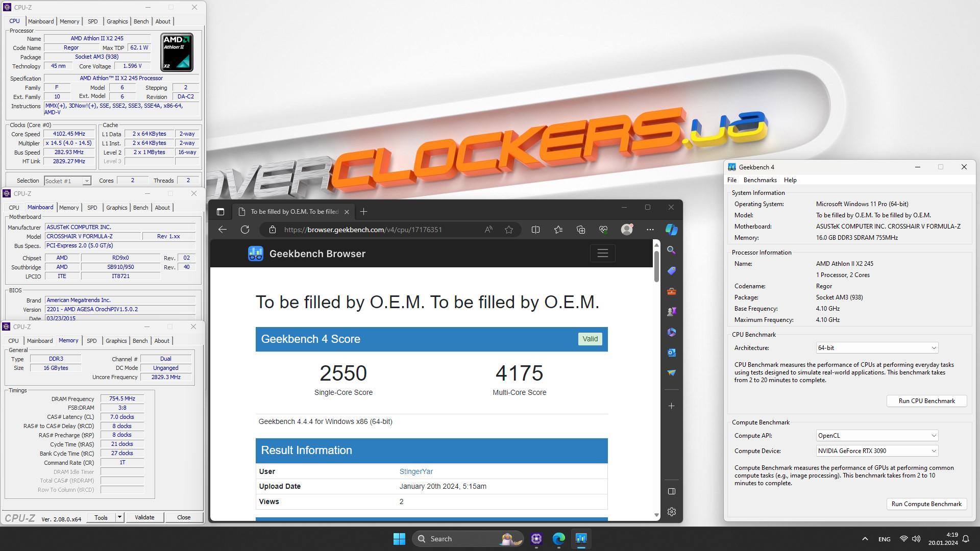Open Compute Device GeForce RTX 3090 dropdown
This screenshot has height=551, width=980.
click(877, 451)
